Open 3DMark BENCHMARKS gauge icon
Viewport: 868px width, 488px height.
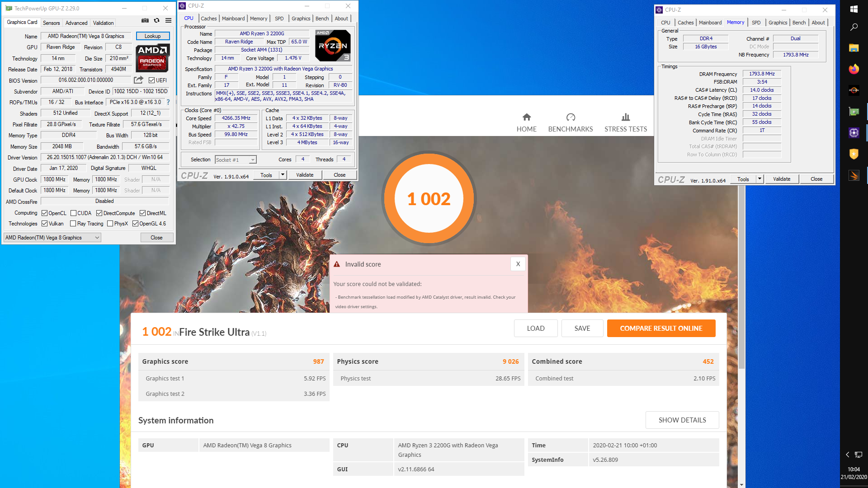pyautogui.click(x=571, y=117)
